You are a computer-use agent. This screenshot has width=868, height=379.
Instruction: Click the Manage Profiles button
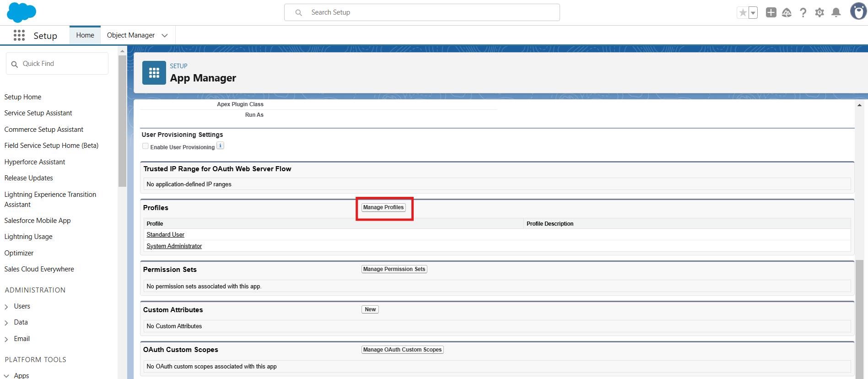[383, 207]
